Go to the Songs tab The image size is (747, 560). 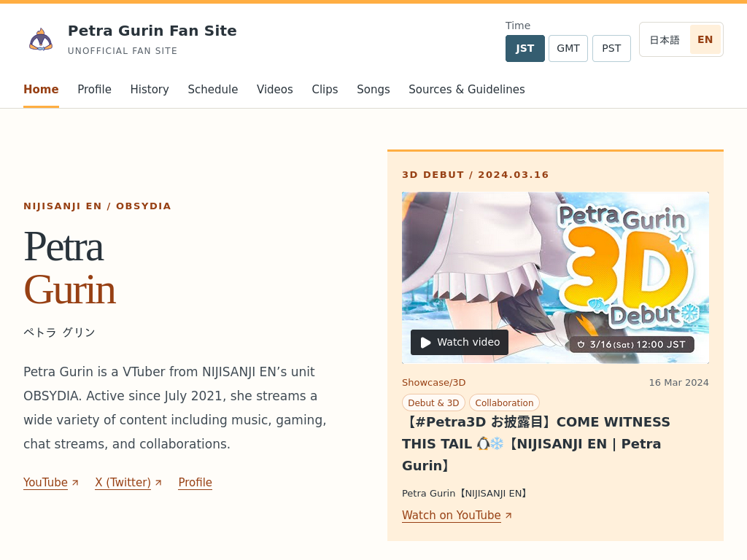[373, 90]
